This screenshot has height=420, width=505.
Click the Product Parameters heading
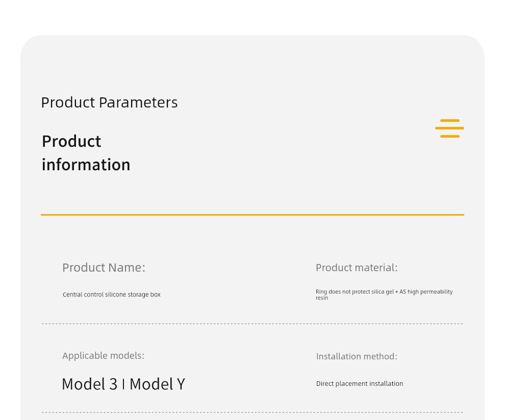tap(109, 102)
